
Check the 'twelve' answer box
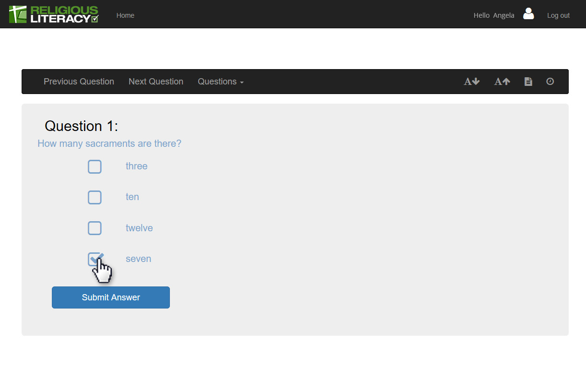(x=95, y=228)
